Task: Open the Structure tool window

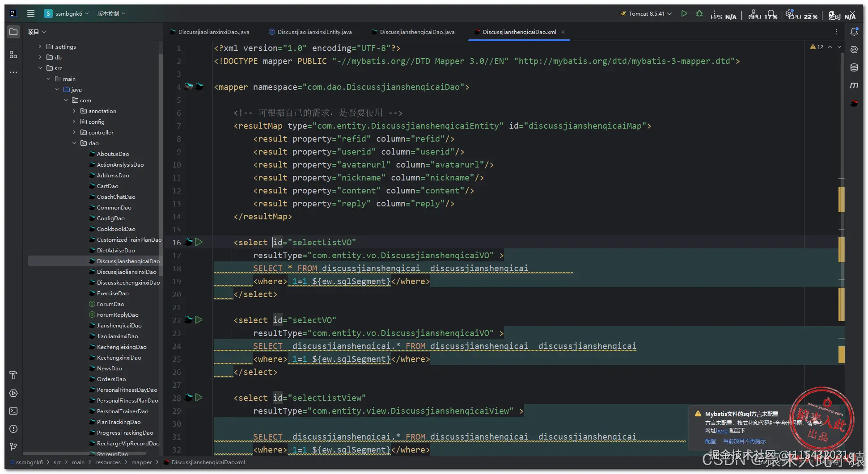Action: pos(13,55)
